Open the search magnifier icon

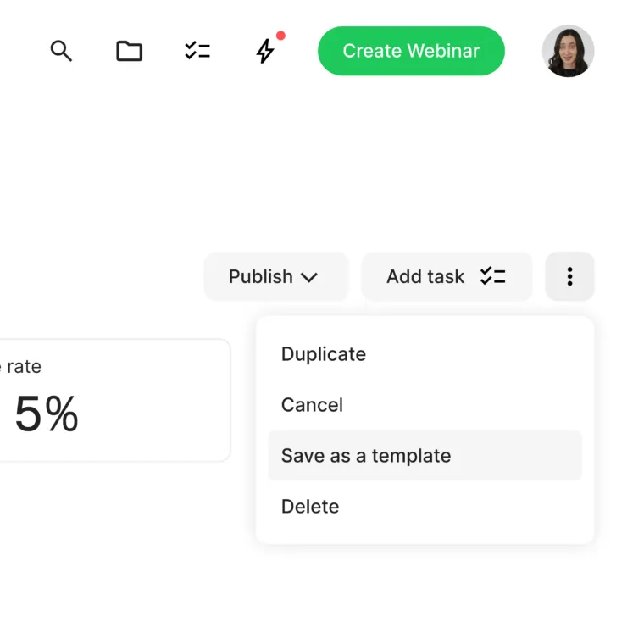click(x=61, y=51)
